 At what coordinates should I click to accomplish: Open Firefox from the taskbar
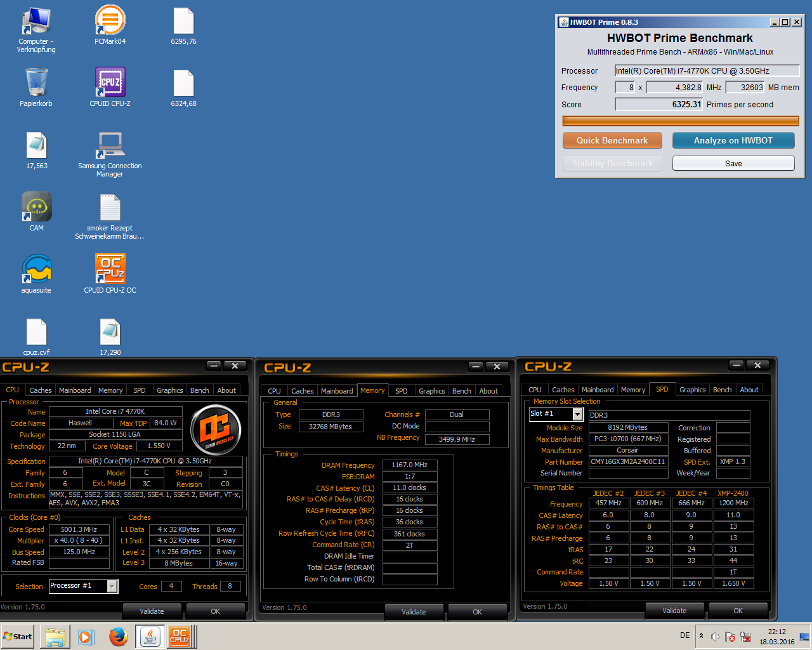coord(118,637)
